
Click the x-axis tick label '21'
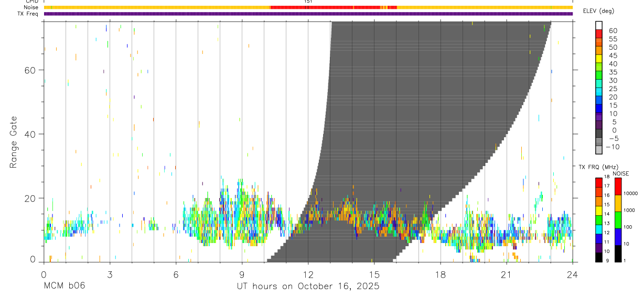coord(506,274)
